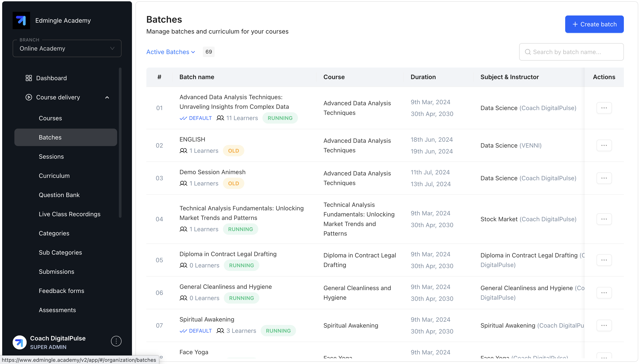Click the Course delivery play icon
This screenshot has height=364, width=640.
click(x=29, y=97)
